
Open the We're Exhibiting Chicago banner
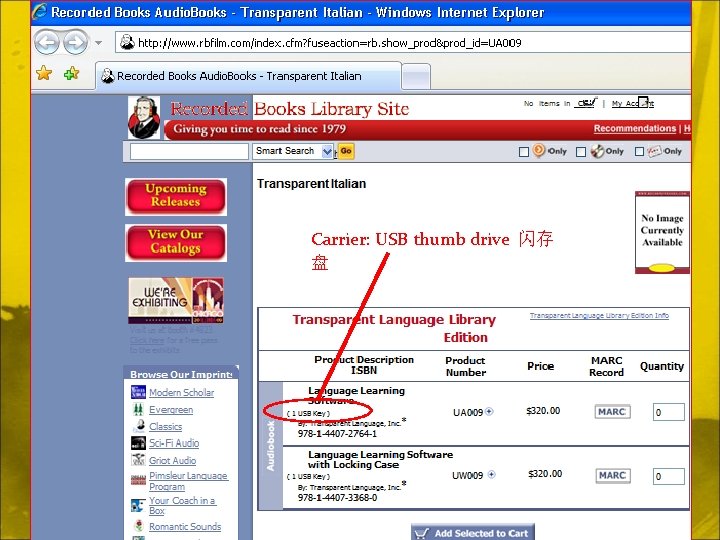click(x=176, y=300)
